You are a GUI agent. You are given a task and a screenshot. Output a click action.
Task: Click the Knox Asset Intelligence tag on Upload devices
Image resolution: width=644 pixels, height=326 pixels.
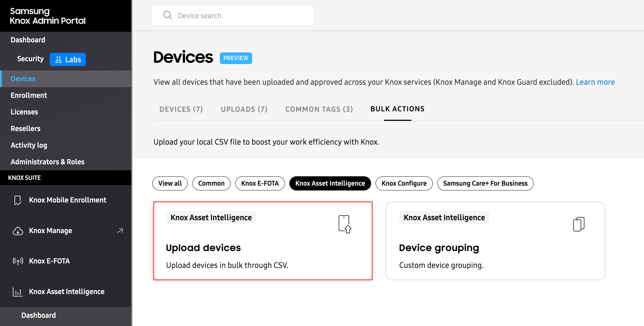pos(211,218)
